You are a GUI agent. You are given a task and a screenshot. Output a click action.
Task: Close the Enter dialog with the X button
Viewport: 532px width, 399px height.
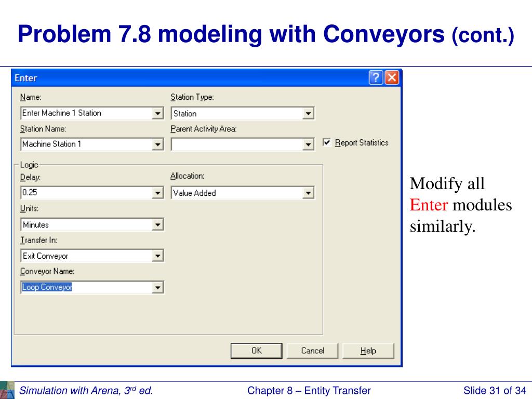pos(392,78)
